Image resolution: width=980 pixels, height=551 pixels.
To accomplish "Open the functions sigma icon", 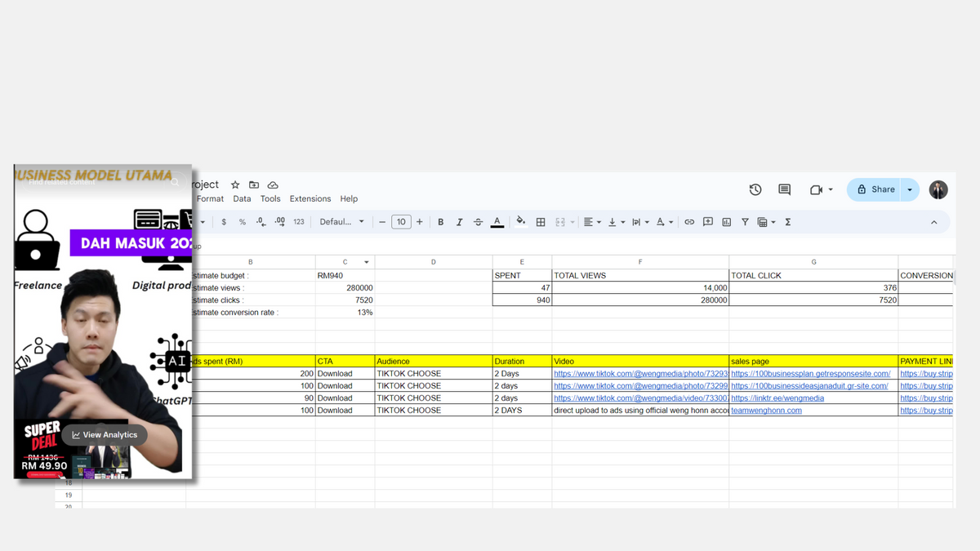I will pos(788,222).
